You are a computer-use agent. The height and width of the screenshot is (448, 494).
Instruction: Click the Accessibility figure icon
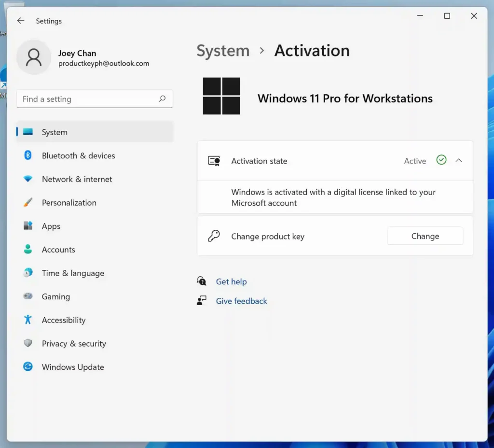27,320
